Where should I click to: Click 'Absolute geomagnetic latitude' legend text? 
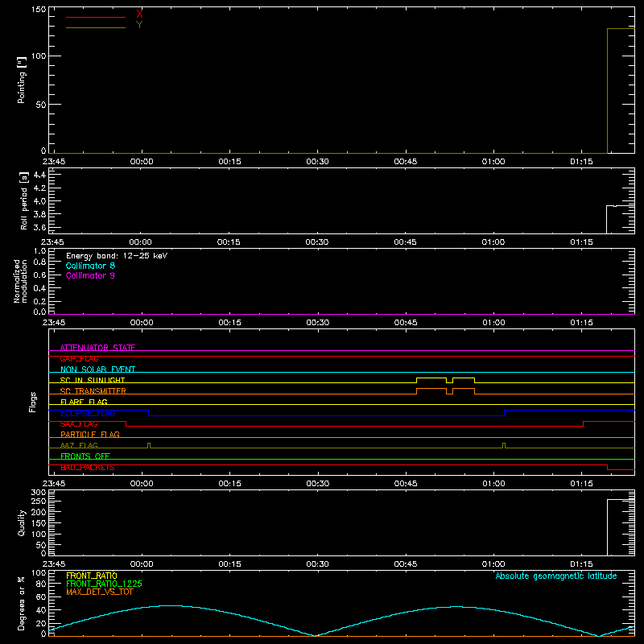[556, 576]
